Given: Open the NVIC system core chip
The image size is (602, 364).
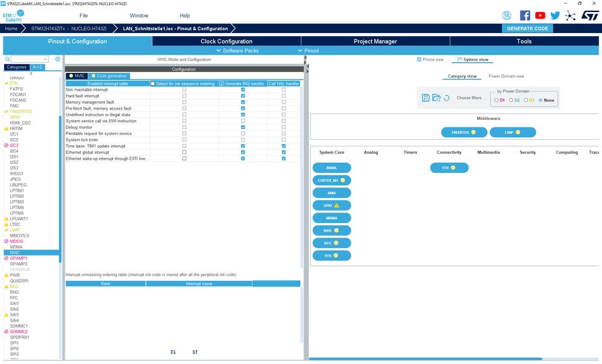Looking at the screenshot, I should click(x=331, y=230).
